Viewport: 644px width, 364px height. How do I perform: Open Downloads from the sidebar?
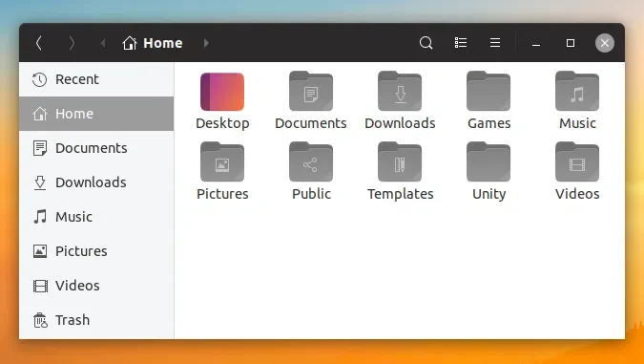point(96,182)
